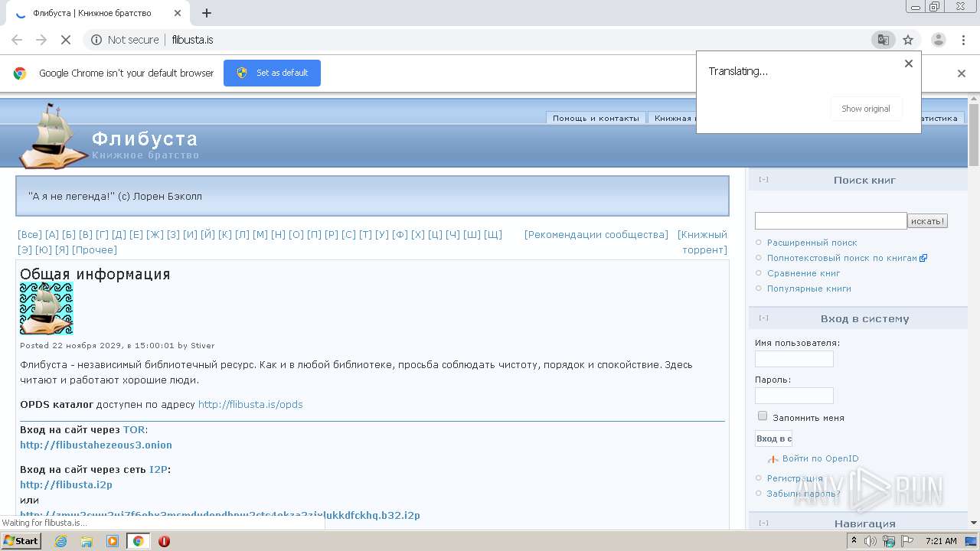Click the Google Translate icon in address bar
The width and height of the screenshot is (980, 551).
883,40
